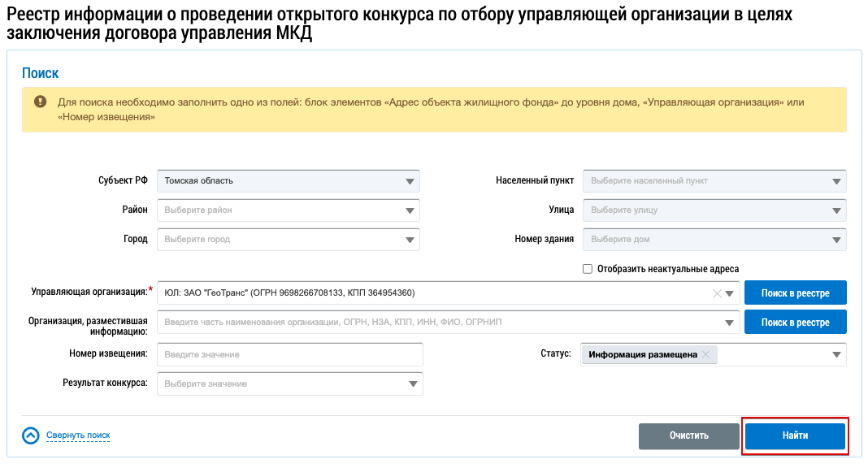Click the collapse search circle arrow icon

pyautogui.click(x=31, y=435)
